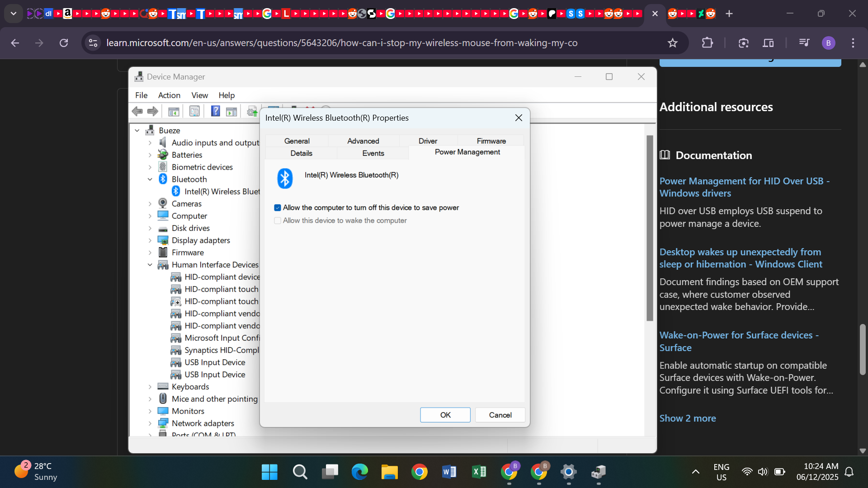Image resolution: width=868 pixels, height=488 pixels.
Task: Expand the Keyboards category
Action: pyautogui.click(x=150, y=386)
